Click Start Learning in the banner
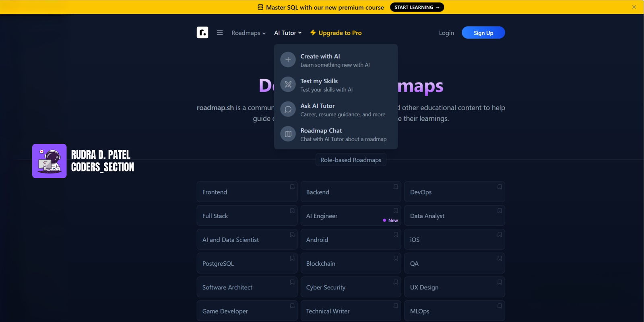 coord(417,7)
